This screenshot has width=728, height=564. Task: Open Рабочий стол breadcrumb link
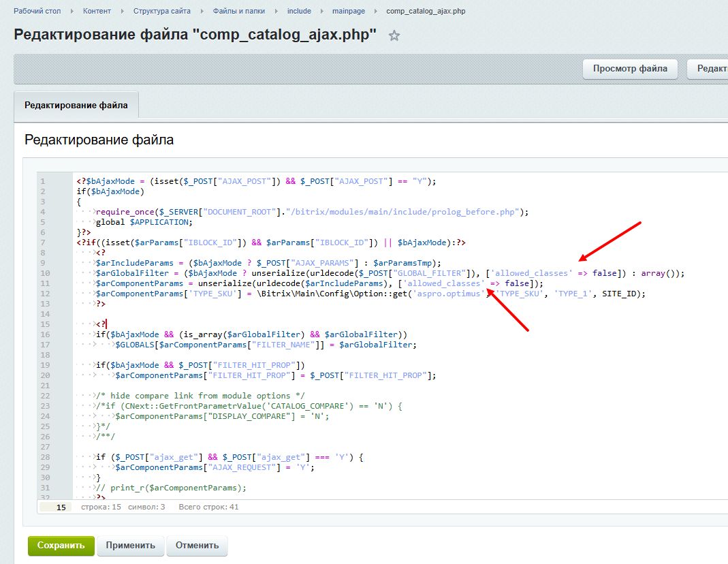tap(36, 12)
